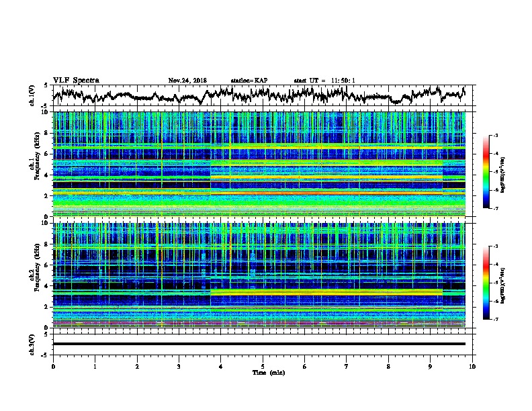Click the "5" tick on ch.1(V) axis
532x411 pixels.
pyautogui.click(x=46, y=85)
